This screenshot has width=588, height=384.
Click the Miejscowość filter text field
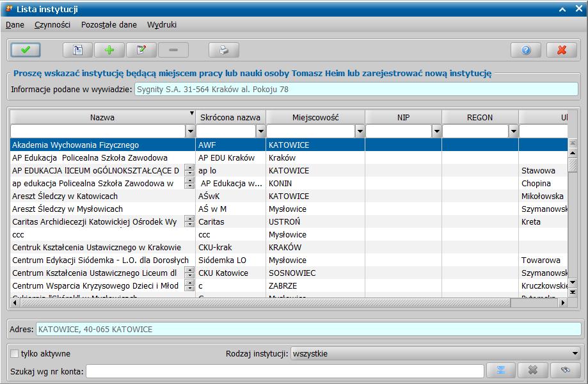click(x=311, y=131)
